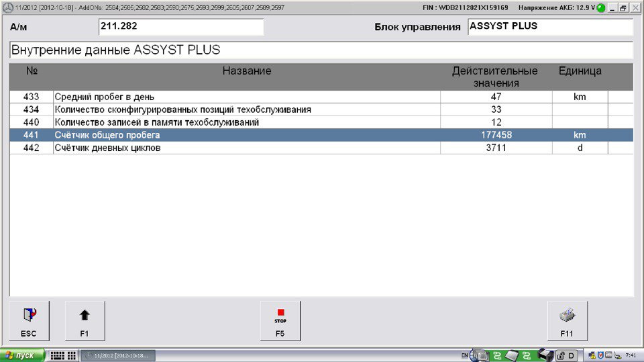Click the № column header

(x=32, y=71)
